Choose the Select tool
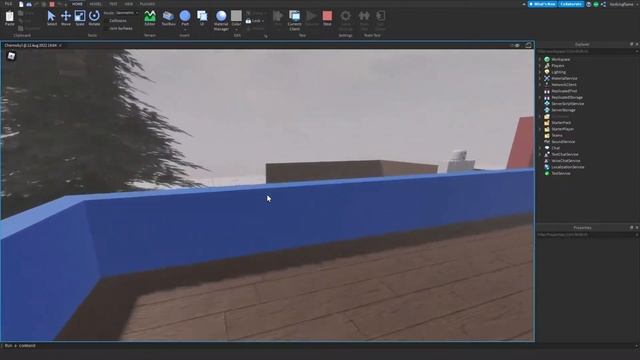Image resolution: width=640 pixels, height=360 pixels. tap(51, 18)
